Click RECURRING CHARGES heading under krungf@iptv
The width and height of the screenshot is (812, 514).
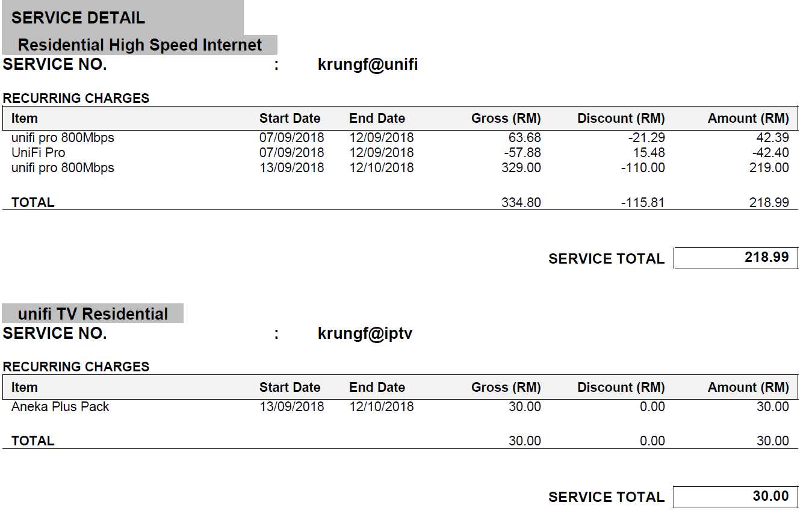[x=76, y=367]
